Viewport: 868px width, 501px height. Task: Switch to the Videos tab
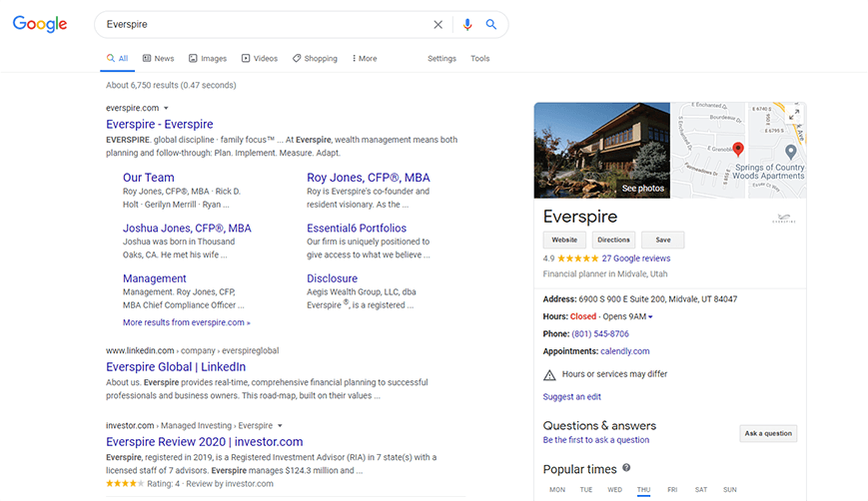[x=260, y=59]
